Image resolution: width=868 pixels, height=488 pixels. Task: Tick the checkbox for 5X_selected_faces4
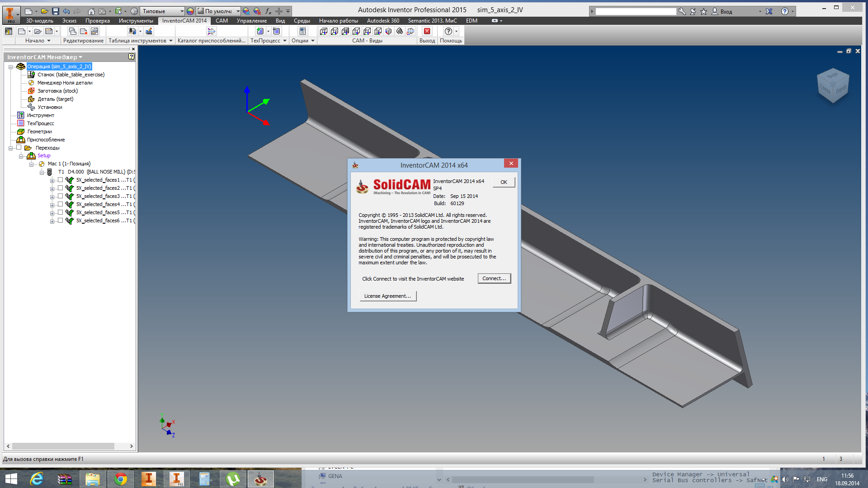tap(60, 204)
